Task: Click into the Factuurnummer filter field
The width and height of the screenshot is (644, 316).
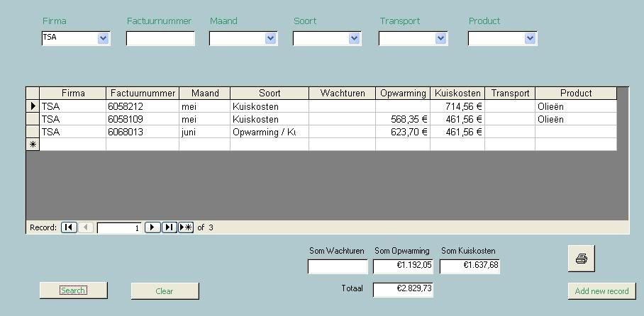Action: [160, 39]
